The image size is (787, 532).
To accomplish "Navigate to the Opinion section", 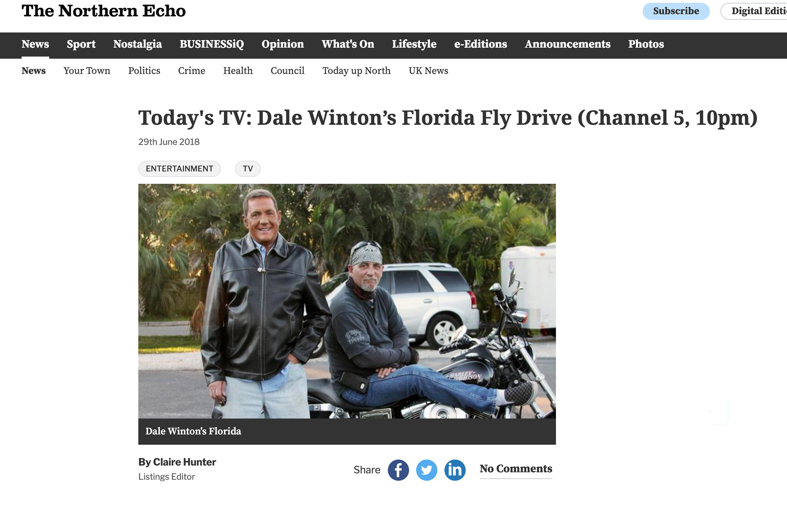I will (x=283, y=44).
